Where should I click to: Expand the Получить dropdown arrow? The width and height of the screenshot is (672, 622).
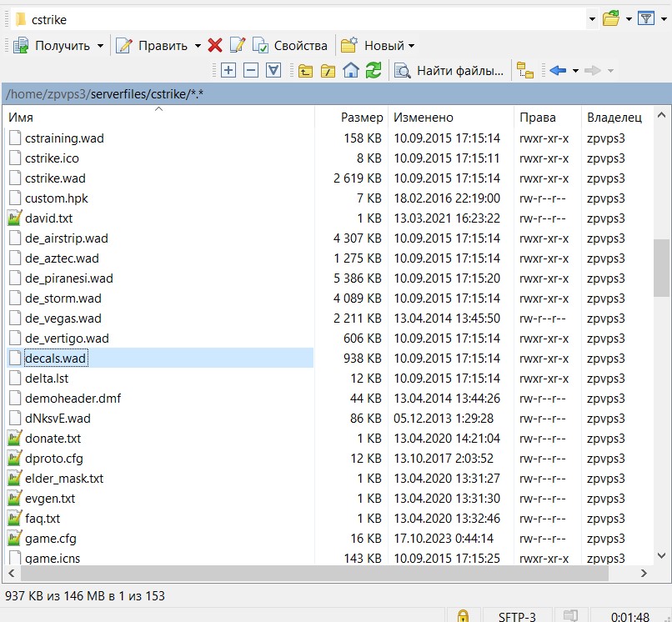click(100, 46)
